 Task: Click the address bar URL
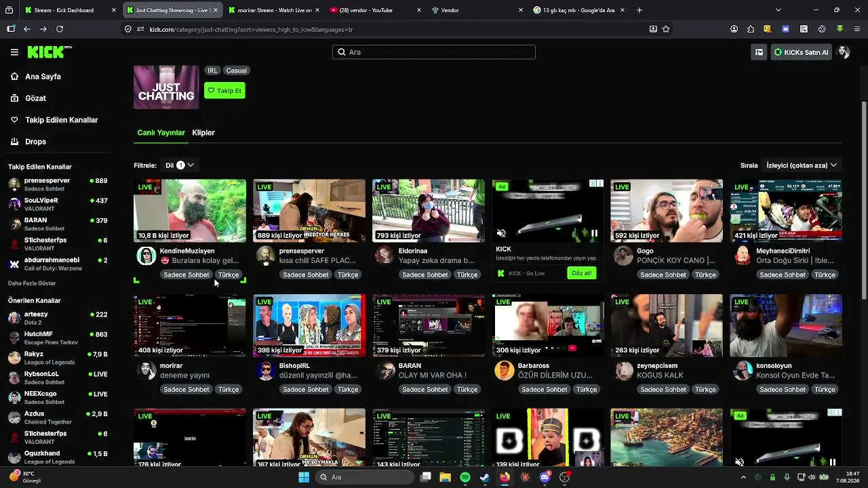click(x=251, y=30)
